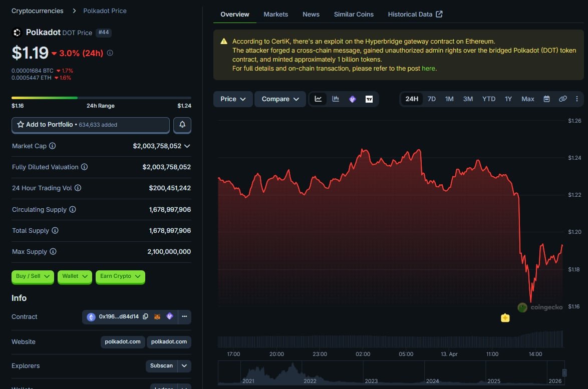The width and height of the screenshot is (588, 389).
Task: Select the 3M time range
Action: (x=468, y=99)
